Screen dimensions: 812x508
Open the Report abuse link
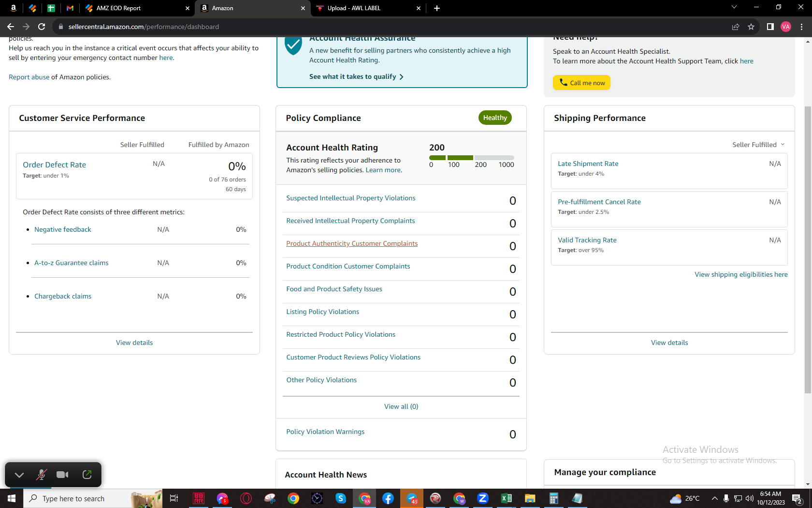click(29, 77)
